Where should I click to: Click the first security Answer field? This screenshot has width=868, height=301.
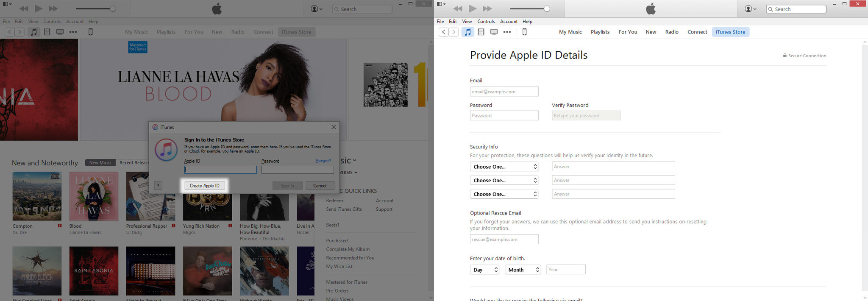613,167
